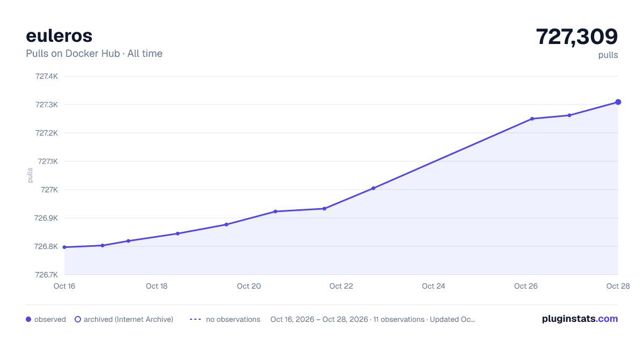Click the data point just before Oct 17
644x338 pixels.
103,245
